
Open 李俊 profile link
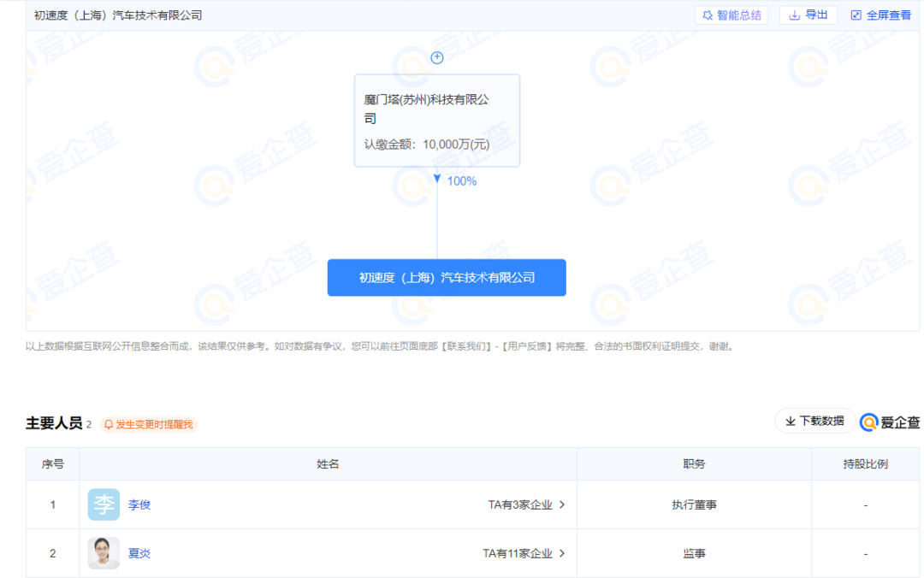pos(139,504)
